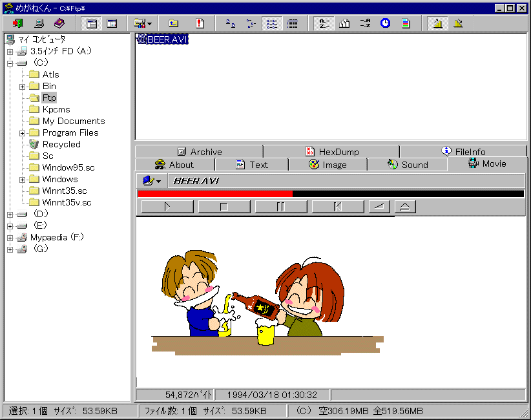Click the document with red exclamation icon
531x420 pixels.
click(x=200, y=23)
